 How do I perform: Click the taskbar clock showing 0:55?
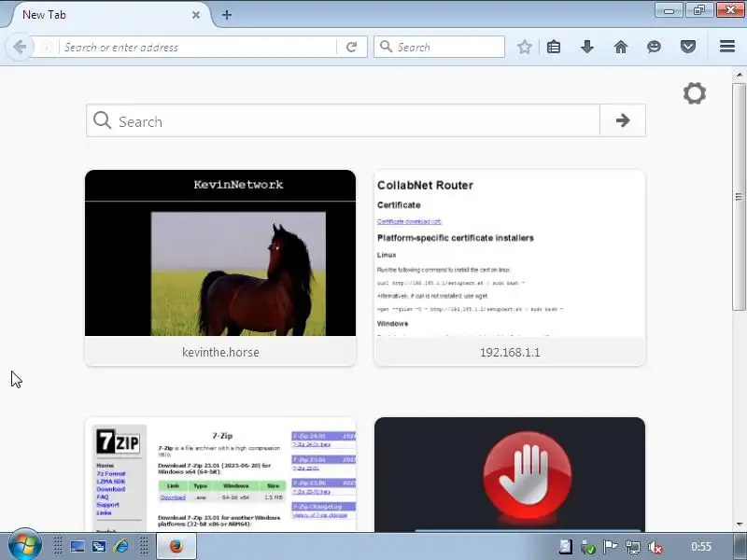tap(701, 547)
